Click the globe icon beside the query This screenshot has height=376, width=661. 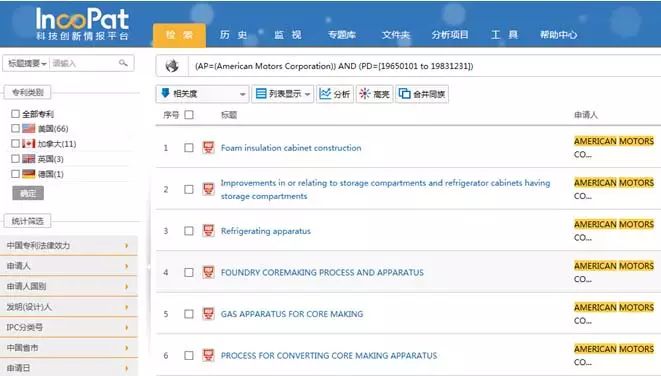tap(172, 66)
